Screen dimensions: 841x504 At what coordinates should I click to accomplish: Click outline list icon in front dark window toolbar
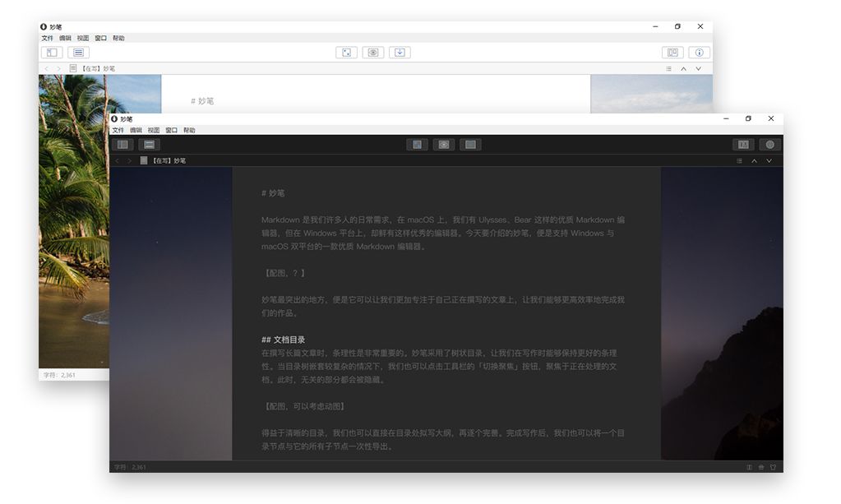[x=149, y=145]
